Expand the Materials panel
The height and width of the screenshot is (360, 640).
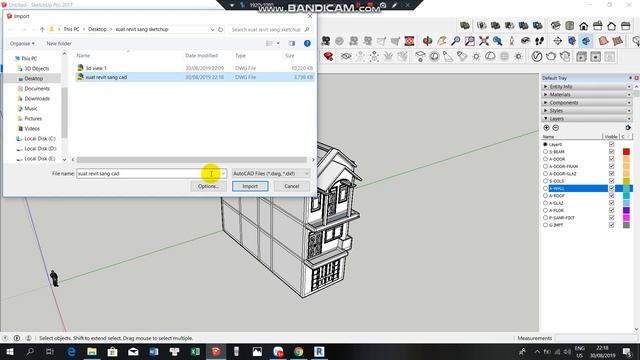pyautogui.click(x=587, y=94)
